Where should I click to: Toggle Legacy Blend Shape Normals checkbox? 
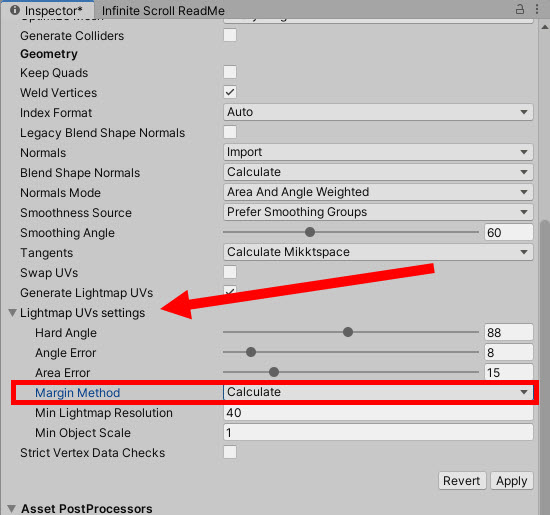click(230, 132)
